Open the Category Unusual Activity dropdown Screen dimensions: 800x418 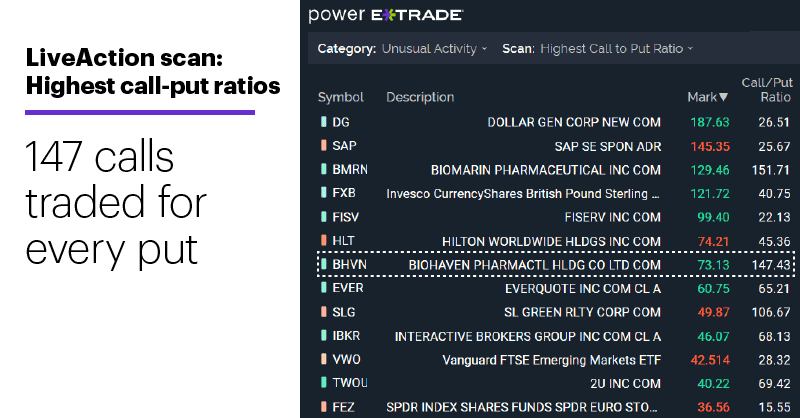(434, 48)
